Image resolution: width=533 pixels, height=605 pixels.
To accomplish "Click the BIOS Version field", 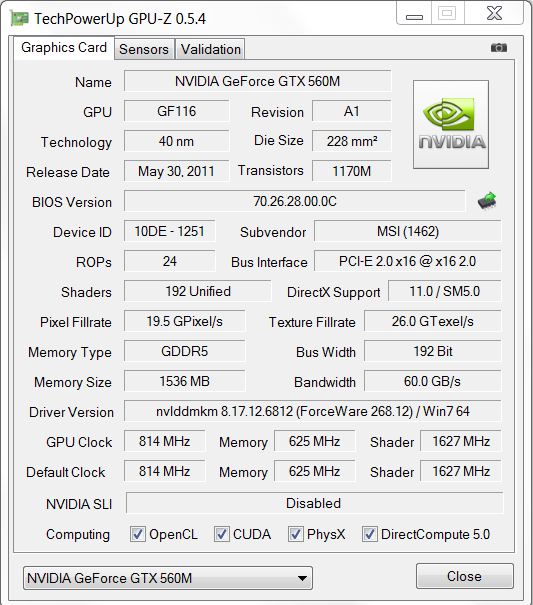I will pyautogui.click(x=295, y=201).
